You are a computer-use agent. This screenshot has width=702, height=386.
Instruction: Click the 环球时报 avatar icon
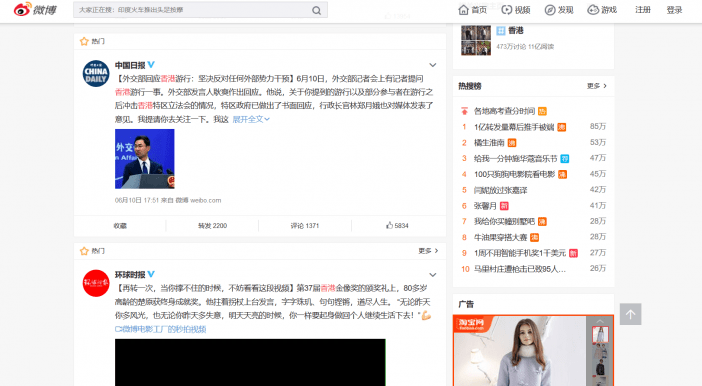pyautogui.click(x=96, y=283)
